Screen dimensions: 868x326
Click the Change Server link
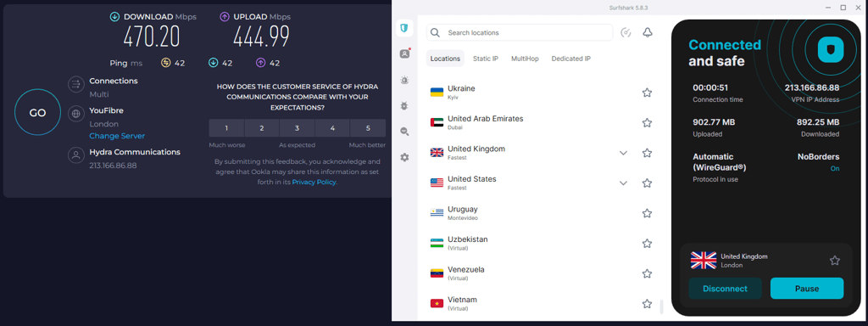point(117,136)
